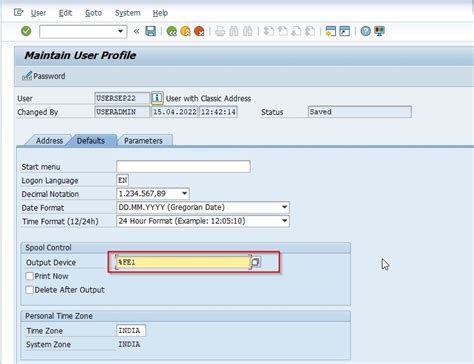This screenshot has height=364, width=474.
Task: Collapse command field with double-arrow icon
Action: click(x=136, y=32)
